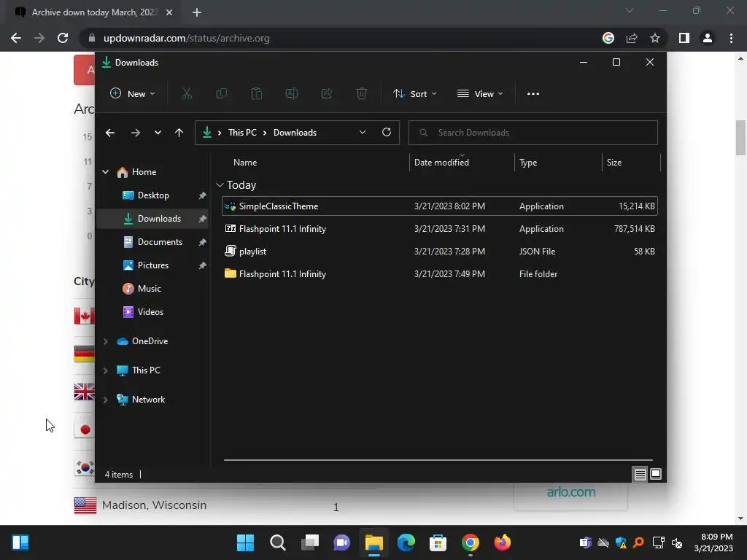Viewport: 747px width, 560px height.
Task: Click This PC in the address breadcrumb
Action: (x=242, y=133)
